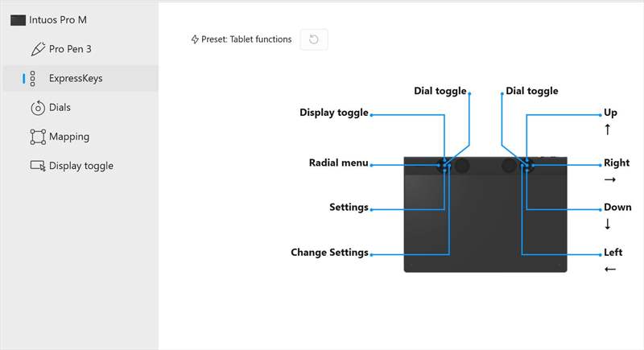
Task: Click the ExpressKeys sidebar icon
Action: [x=33, y=78]
